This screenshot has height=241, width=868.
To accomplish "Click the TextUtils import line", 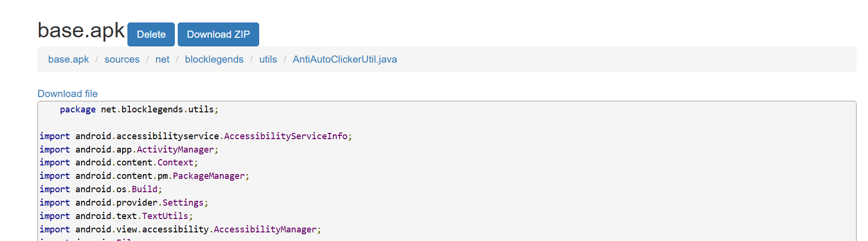I will [x=116, y=216].
